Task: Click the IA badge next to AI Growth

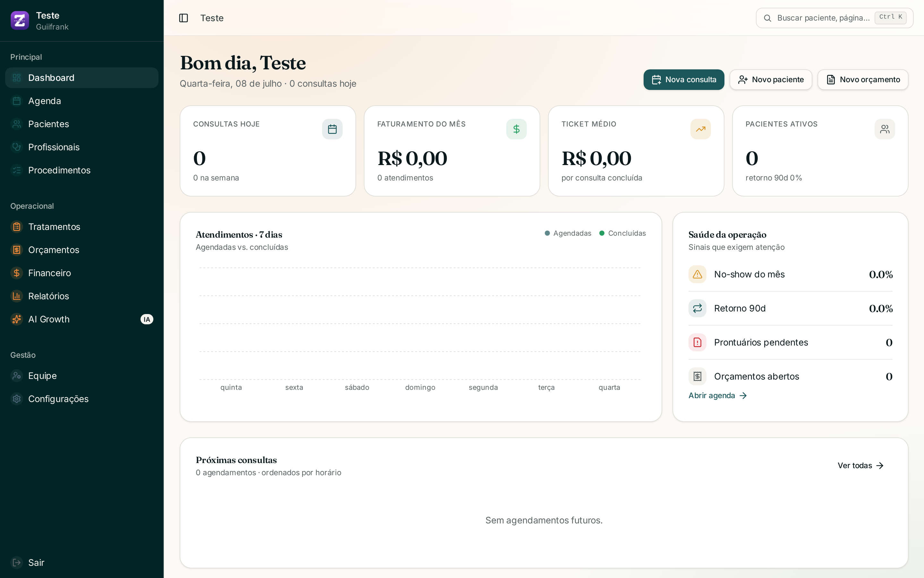Action: (x=147, y=319)
